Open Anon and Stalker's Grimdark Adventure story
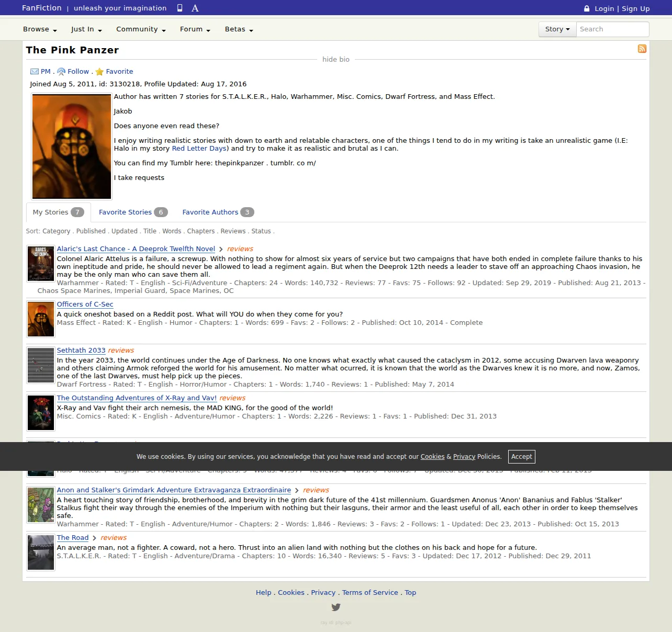 (174, 490)
